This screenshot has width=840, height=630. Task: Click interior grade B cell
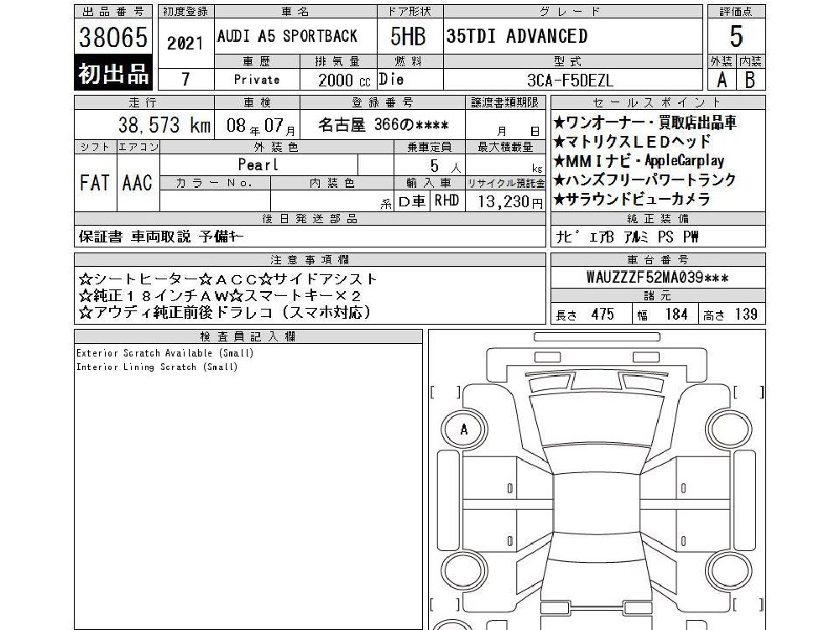pyautogui.click(x=750, y=80)
